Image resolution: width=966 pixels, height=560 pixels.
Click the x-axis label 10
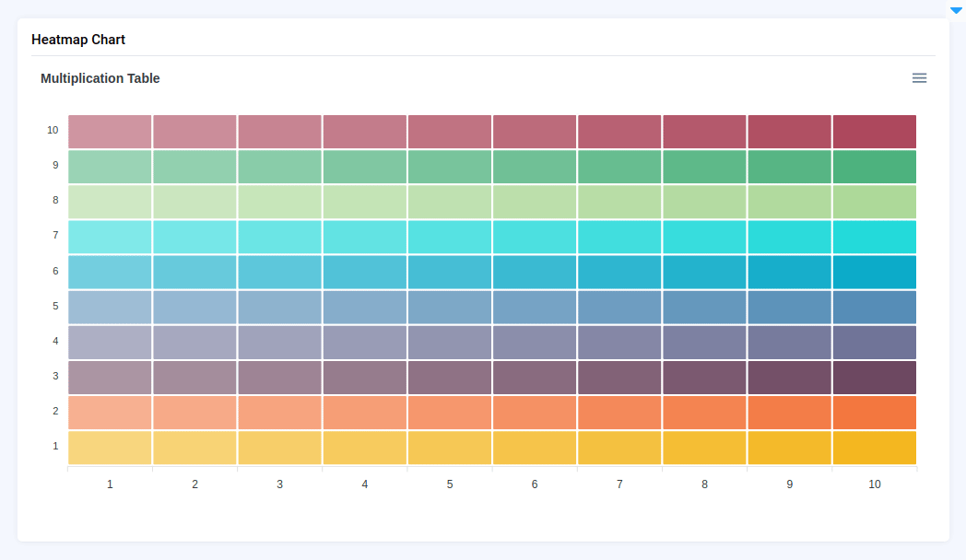(874, 484)
